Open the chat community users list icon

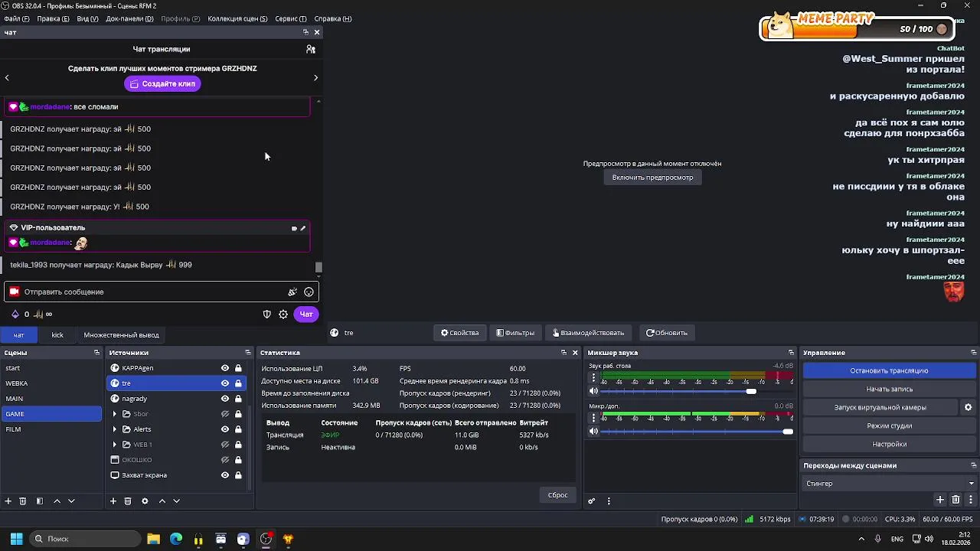click(311, 49)
